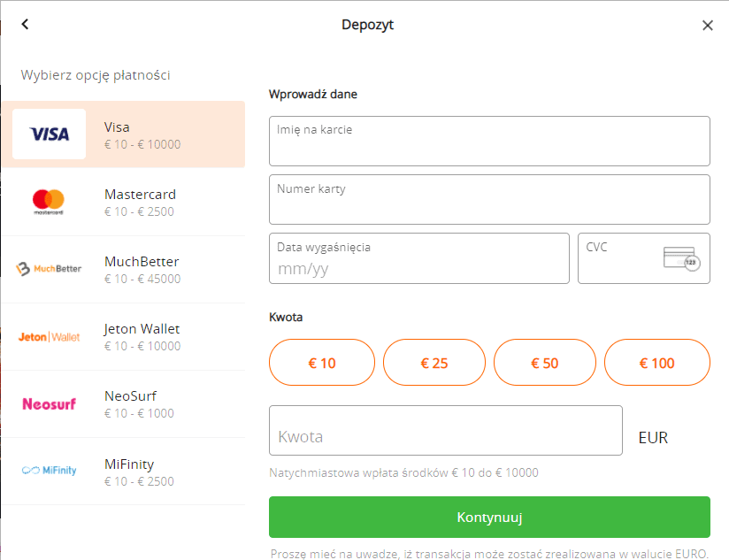The height and width of the screenshot is (560, 729).
Task: Click the Wybierz opcję płatności heading
Action: [96, 75]
